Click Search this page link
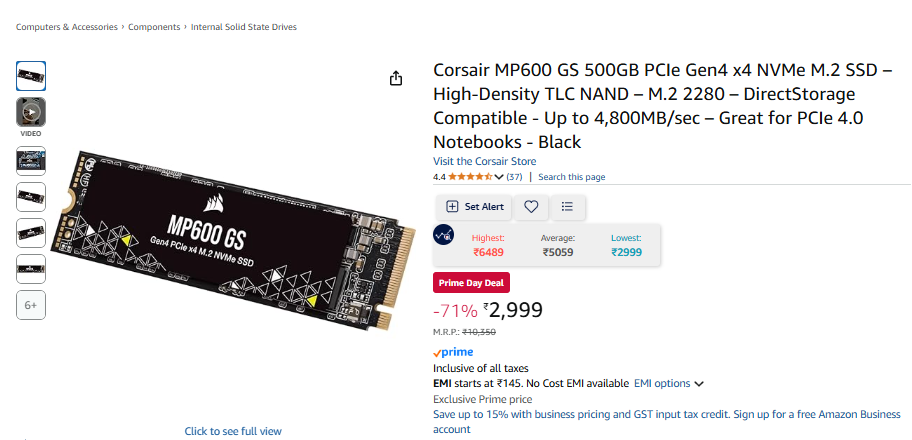Screen dimensions: 912x440 (572, 177)
